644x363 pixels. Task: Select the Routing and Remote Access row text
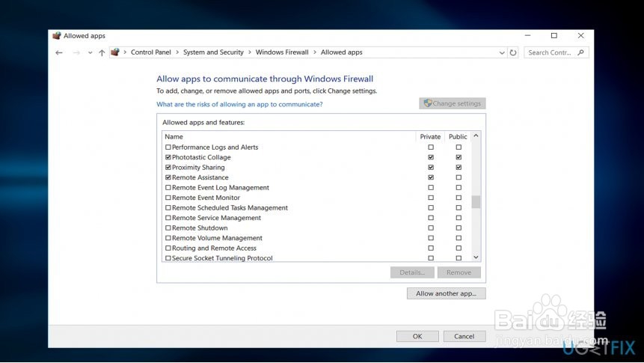pos(214,248)
